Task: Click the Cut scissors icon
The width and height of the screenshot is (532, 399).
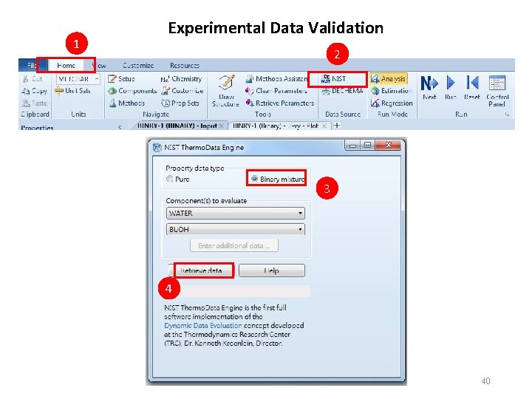Action: 26,79
